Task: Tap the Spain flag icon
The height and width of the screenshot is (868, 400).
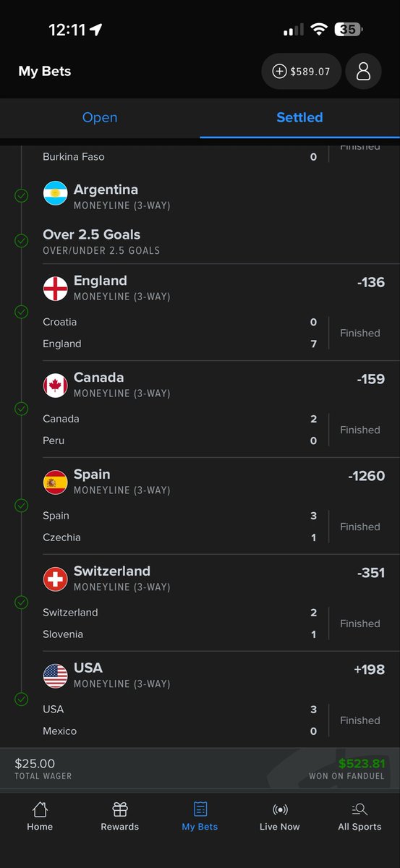Action: tap(56, 482)
